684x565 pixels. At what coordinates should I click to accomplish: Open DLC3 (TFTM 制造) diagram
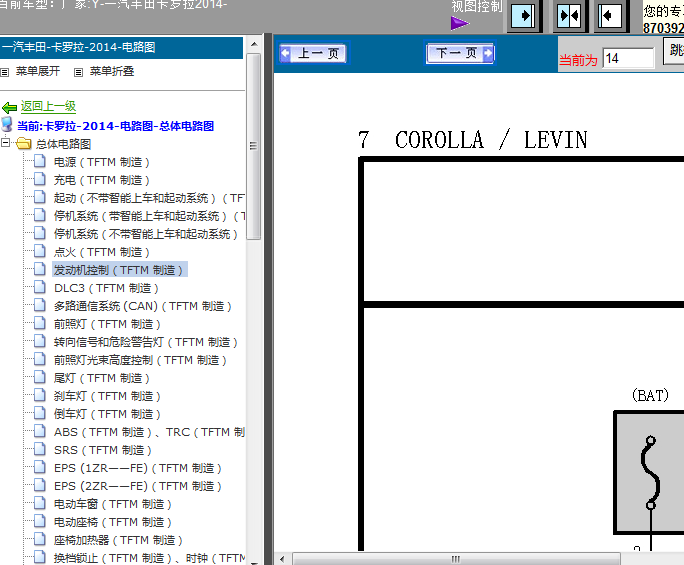(106, 288)
